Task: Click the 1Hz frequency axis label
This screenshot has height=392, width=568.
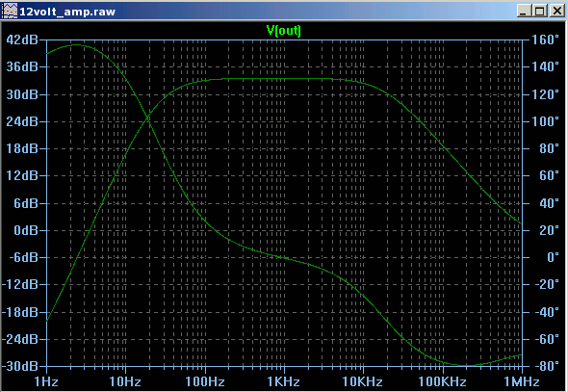Action: tap(46, 381)
